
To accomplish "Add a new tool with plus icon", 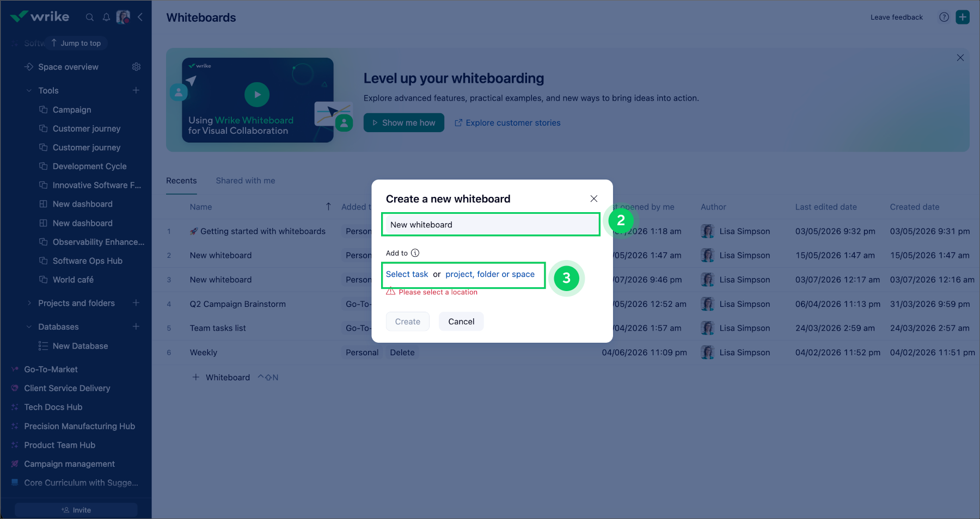I will pos(136,90).
